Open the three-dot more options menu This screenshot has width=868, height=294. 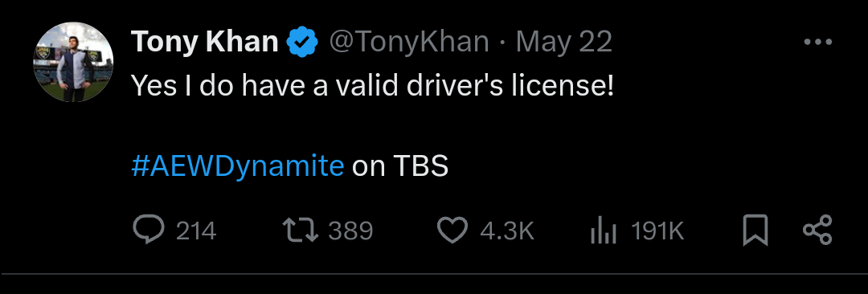click(817, 42)
